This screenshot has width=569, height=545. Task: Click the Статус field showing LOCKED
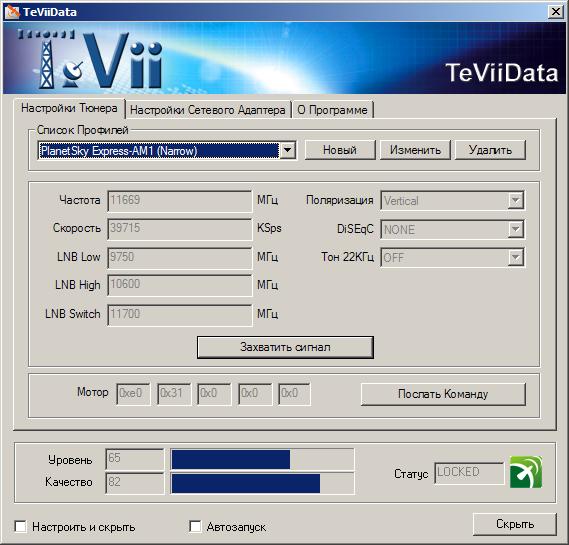(469, 473)
